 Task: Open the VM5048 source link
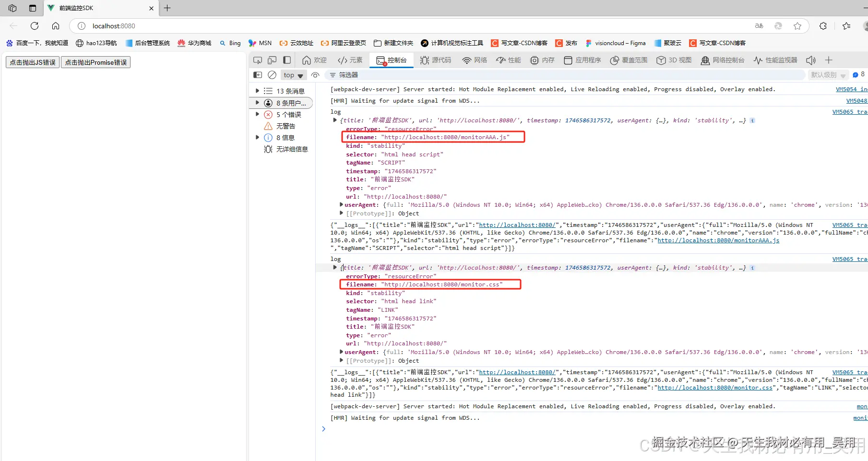pos(856,101)
